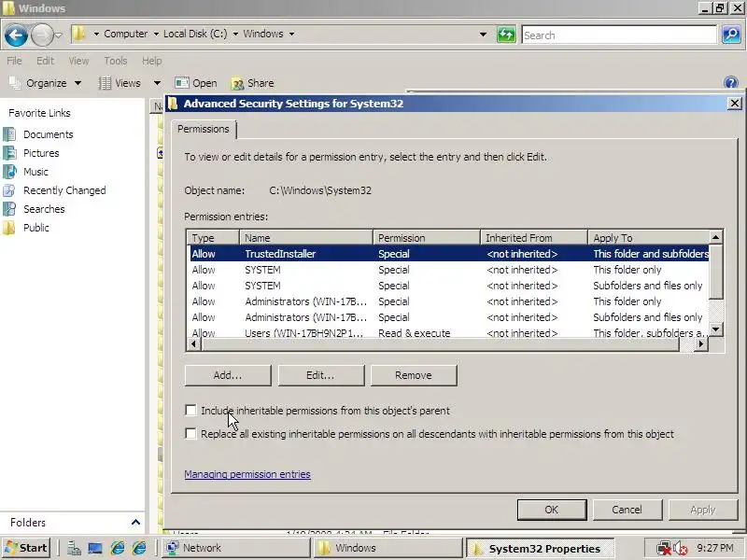The height and width of the screenshot is (560, 747).
Task: Click the Add... button
Action: click(x=228, y=375)
